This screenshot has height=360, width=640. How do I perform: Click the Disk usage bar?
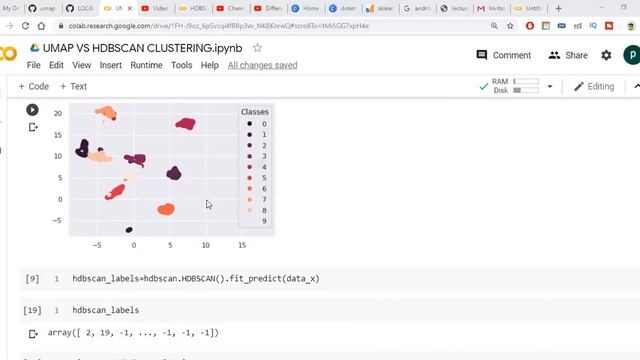coord(526,90)
